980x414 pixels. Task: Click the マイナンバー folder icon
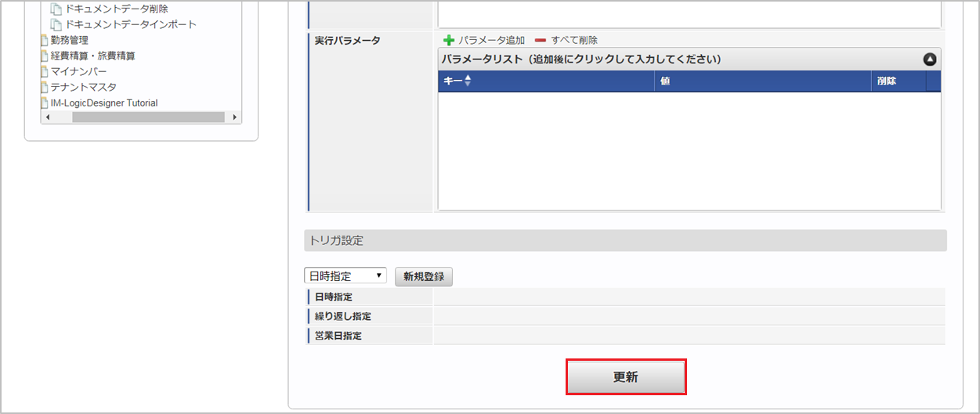(45, 71)
